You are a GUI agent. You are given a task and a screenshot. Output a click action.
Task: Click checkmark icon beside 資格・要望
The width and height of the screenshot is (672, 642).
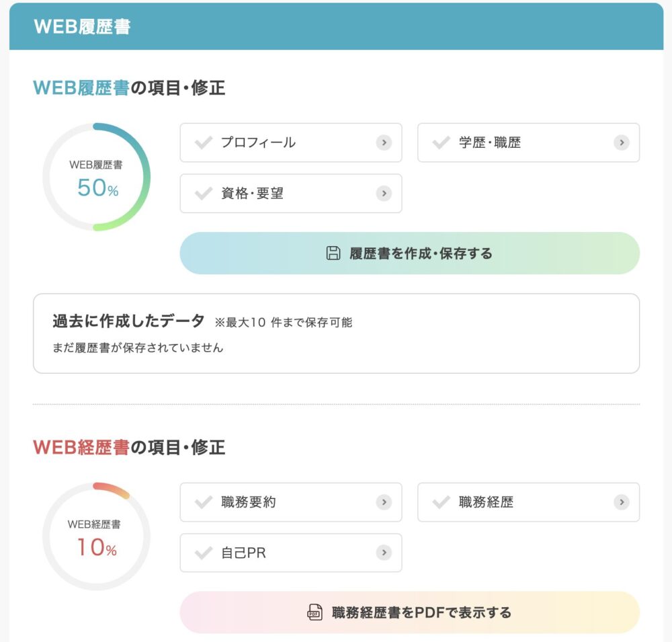pyautogui.click(x=204, y=194)
